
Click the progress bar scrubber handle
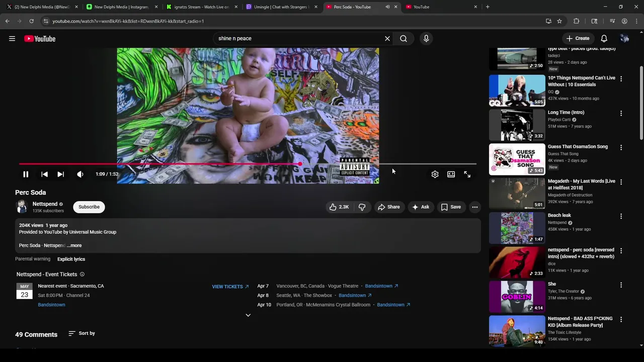point(300,164)
